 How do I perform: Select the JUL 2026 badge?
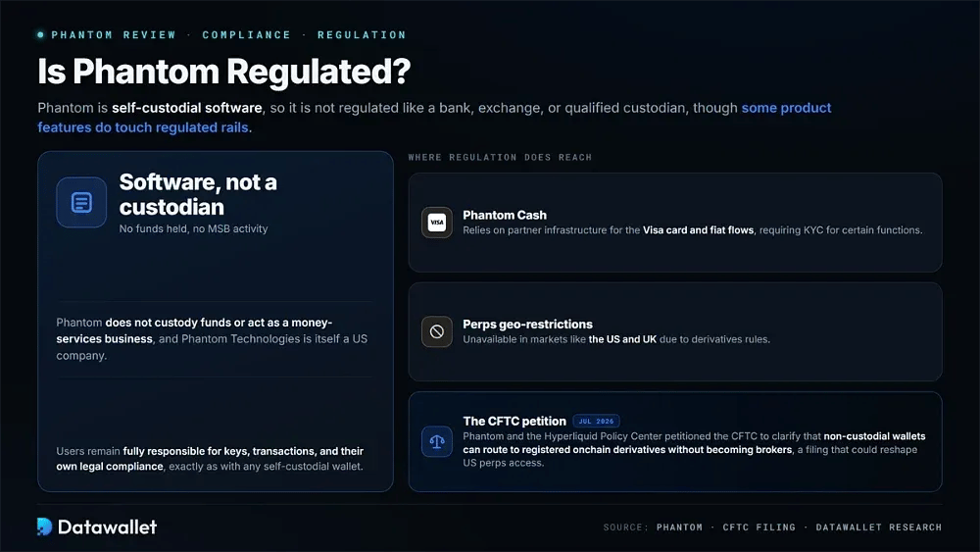tap(596, 422)
